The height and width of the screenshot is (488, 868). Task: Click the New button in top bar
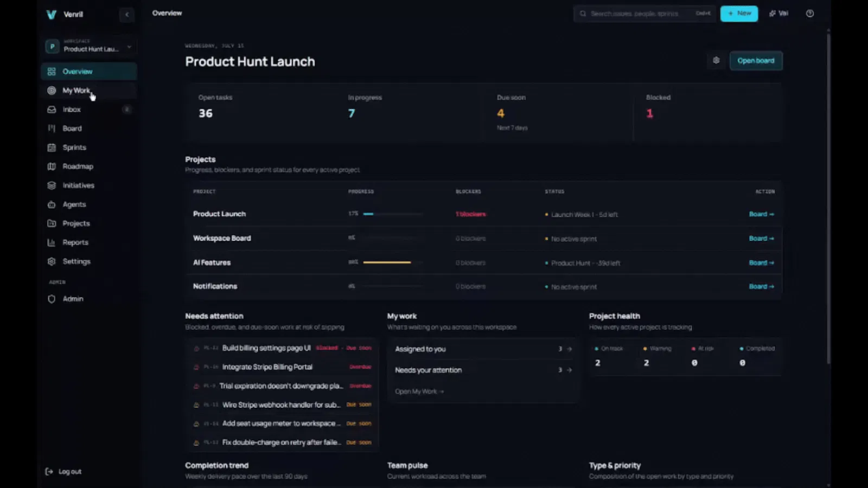point(739,14)
